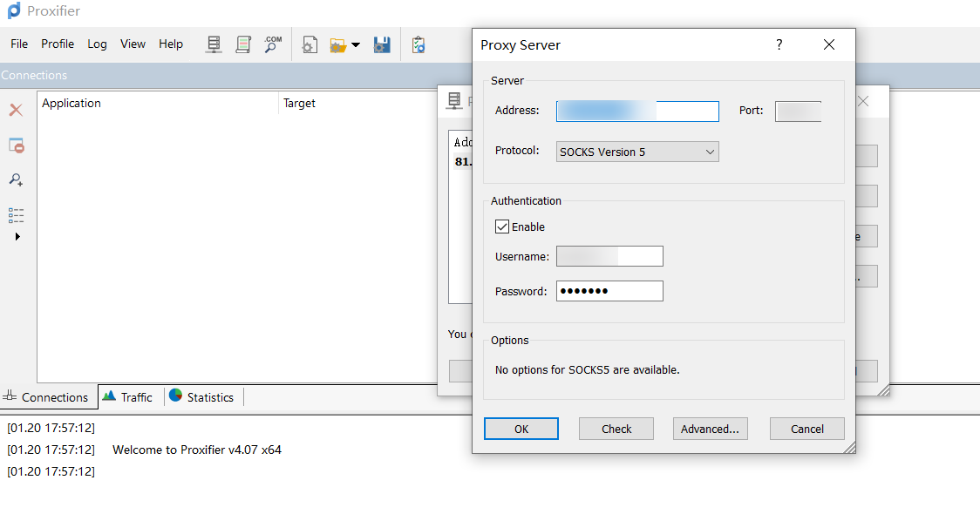Expand the arrow next to open profile

pos(356,45)
